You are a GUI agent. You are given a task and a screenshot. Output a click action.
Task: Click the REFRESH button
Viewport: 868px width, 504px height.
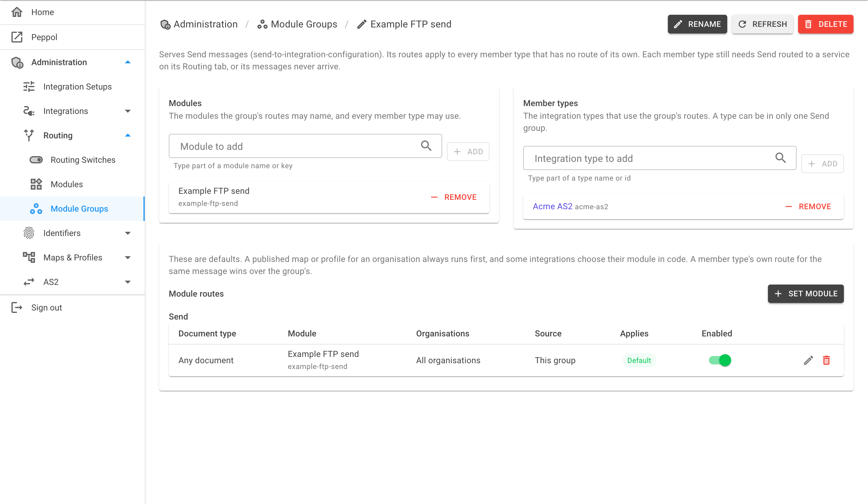click(x=762, y=24)
